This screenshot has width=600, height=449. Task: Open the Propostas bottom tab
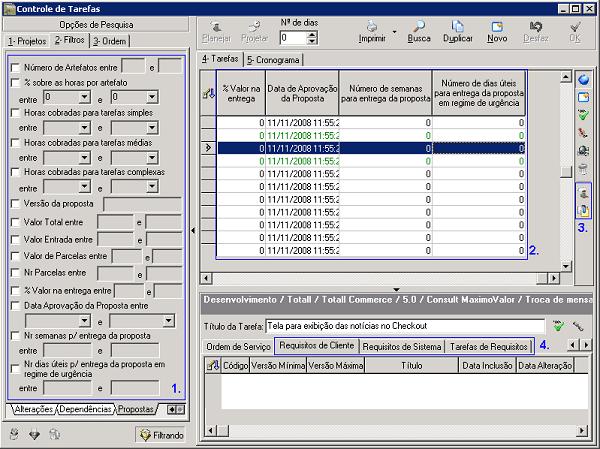click(135, 409)
